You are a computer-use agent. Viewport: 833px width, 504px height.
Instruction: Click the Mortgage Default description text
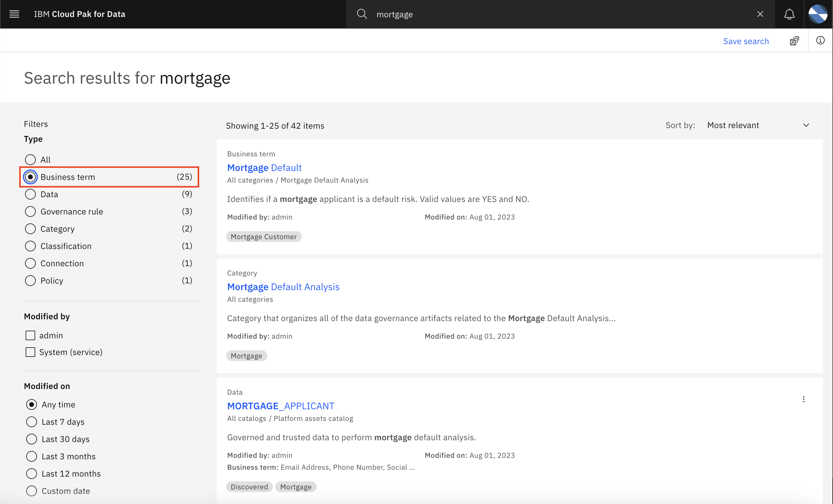pyautogui.click(x=378, y=199)
